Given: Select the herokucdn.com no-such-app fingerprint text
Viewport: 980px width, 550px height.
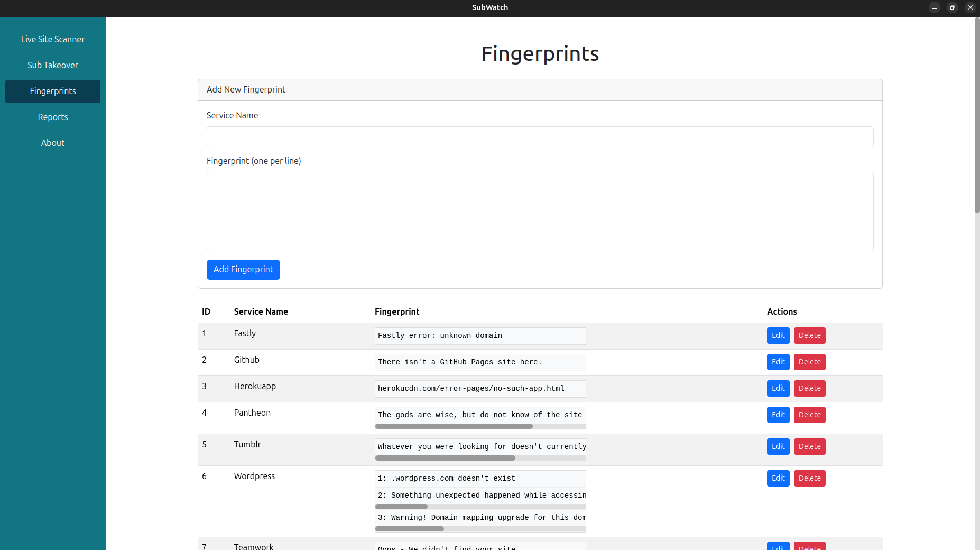Looking at the screenshot, I should point(471,388).
